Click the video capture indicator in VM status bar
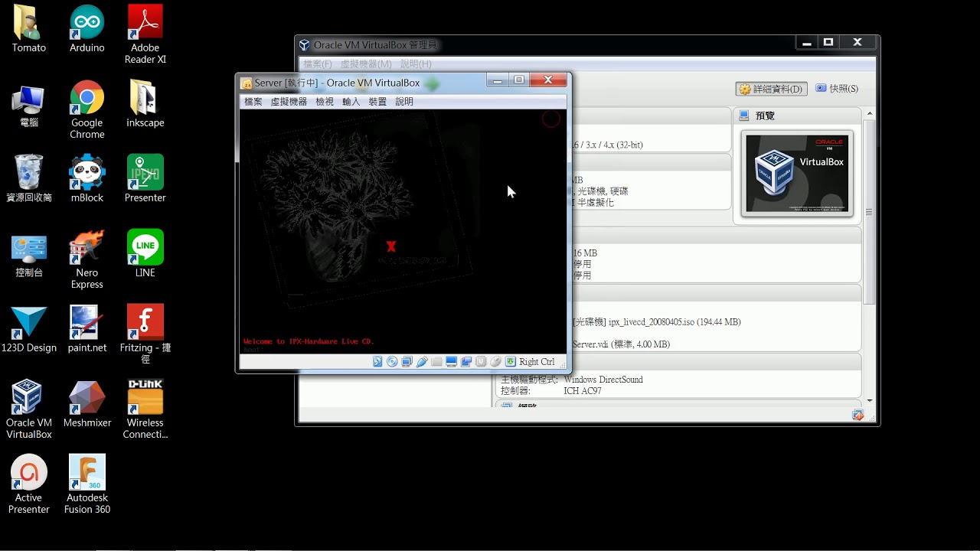Viewport: 980px width, 551px height. point(466,361)
